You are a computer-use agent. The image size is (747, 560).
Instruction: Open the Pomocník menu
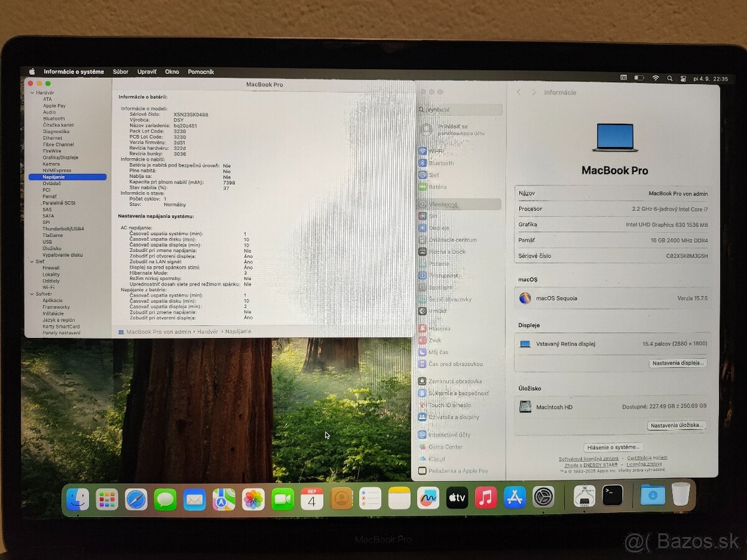point(201,72)
